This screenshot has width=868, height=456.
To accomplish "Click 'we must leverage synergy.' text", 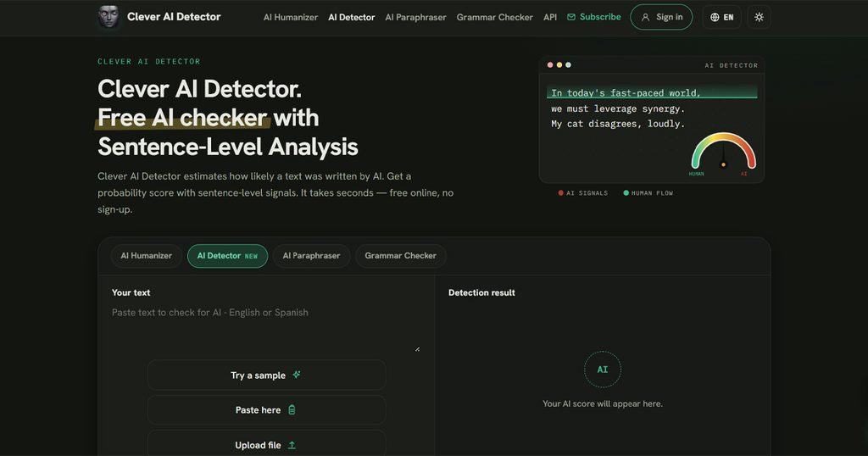I will (618, 108).
